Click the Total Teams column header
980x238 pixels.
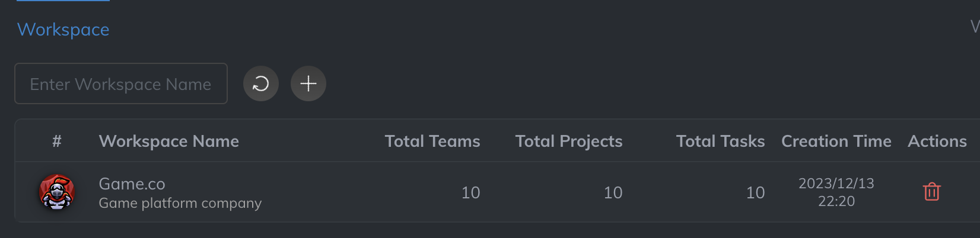[432, 141]
